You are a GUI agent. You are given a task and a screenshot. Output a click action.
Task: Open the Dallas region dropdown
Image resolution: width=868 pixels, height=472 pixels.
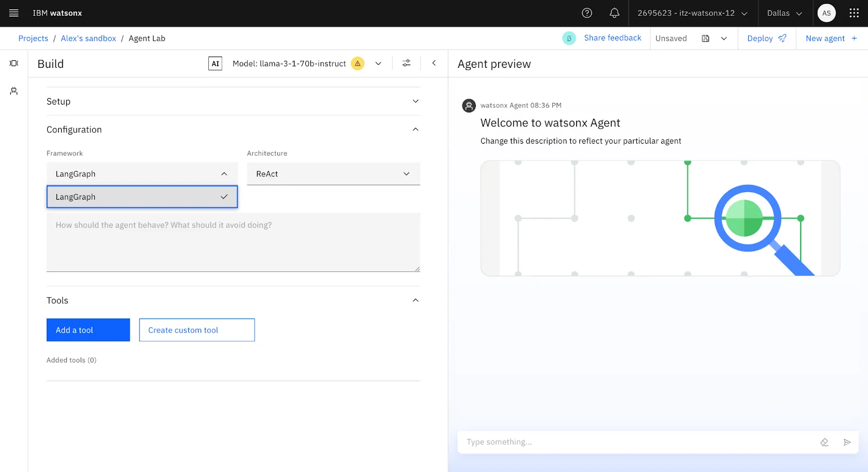(x=784, y=13)
